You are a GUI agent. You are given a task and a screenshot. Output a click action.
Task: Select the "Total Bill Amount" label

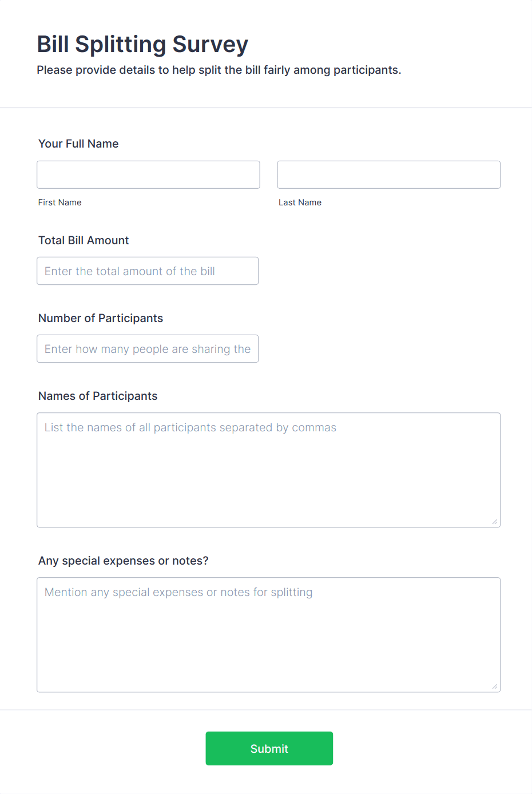tap(84, 240)
